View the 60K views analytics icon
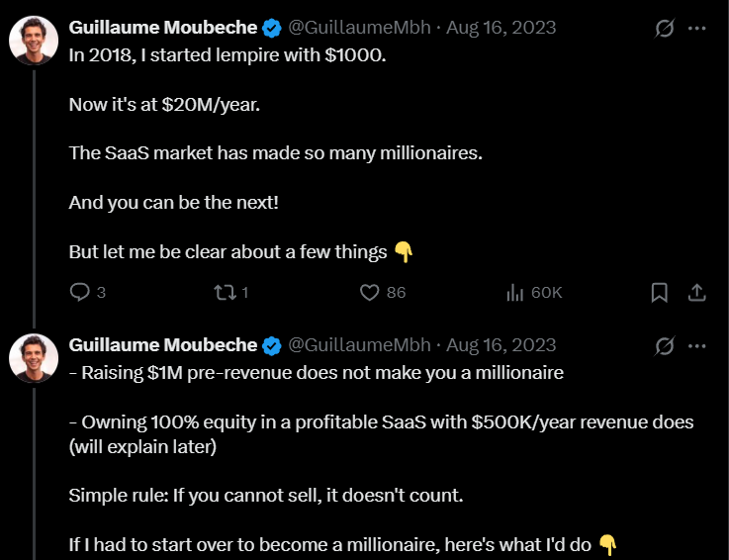The image size is (729, 560). (x=514, y=292)
